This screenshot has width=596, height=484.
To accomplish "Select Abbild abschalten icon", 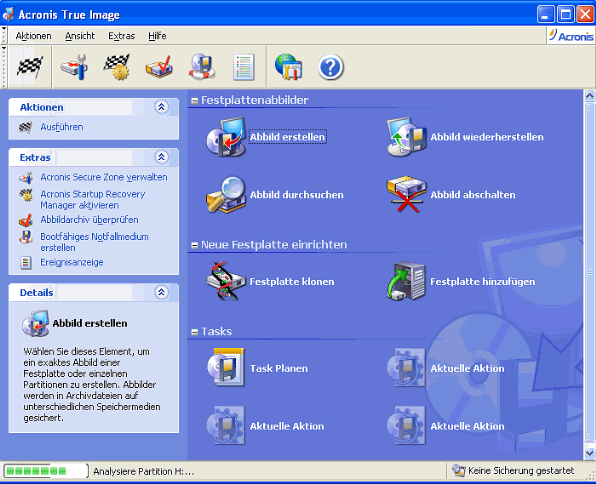I will tap(406, 194).
